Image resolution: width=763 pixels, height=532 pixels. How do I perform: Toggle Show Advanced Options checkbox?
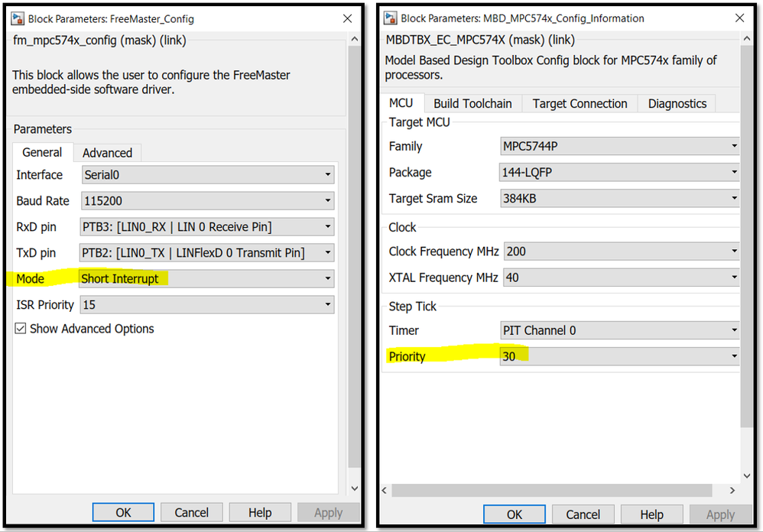[x=21, y=329]
